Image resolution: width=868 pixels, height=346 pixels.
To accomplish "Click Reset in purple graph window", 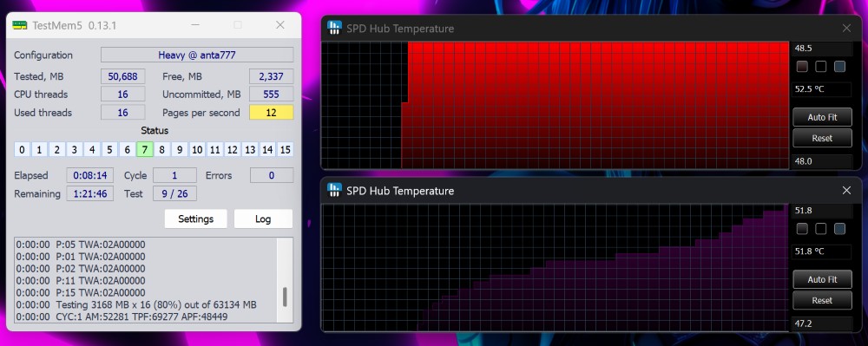I will click(x=822, y=300).
